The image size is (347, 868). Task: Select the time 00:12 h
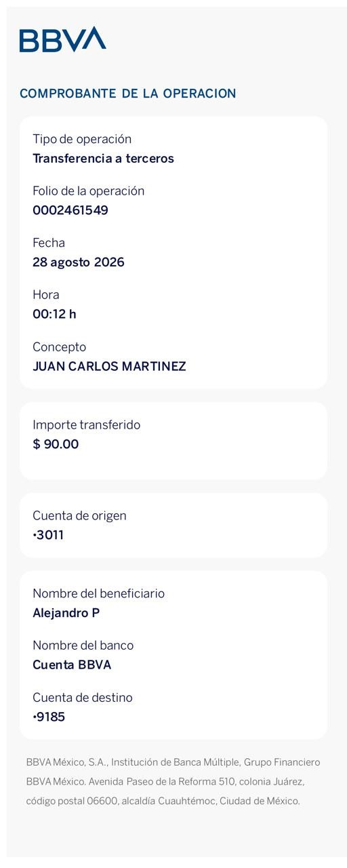pyautogui.click(x=54, y=314)
